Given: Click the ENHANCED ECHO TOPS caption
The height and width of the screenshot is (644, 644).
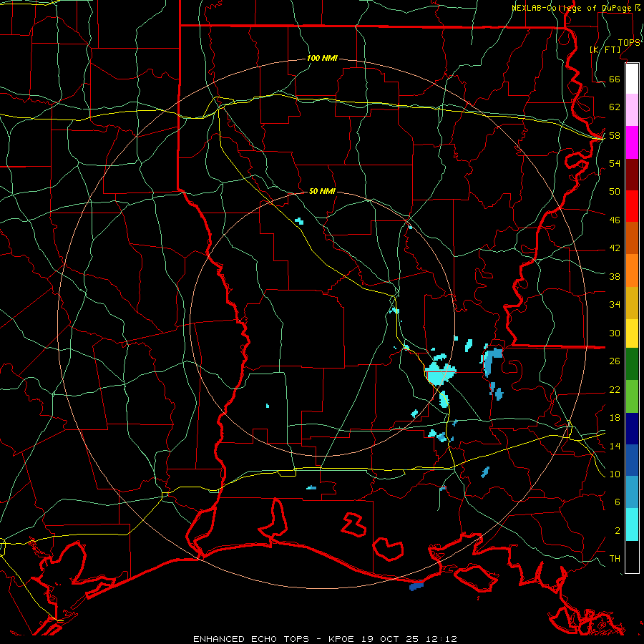Looking at the screenshot, I should (x=251, y=639).
